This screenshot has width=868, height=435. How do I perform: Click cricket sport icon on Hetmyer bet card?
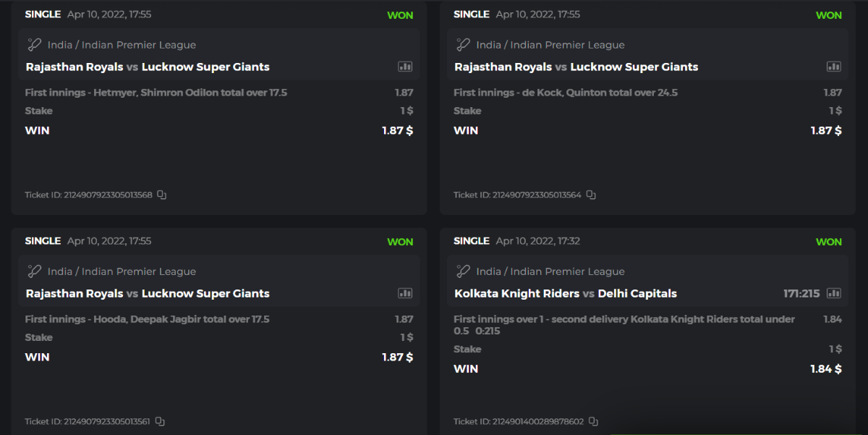click(34, 45)
